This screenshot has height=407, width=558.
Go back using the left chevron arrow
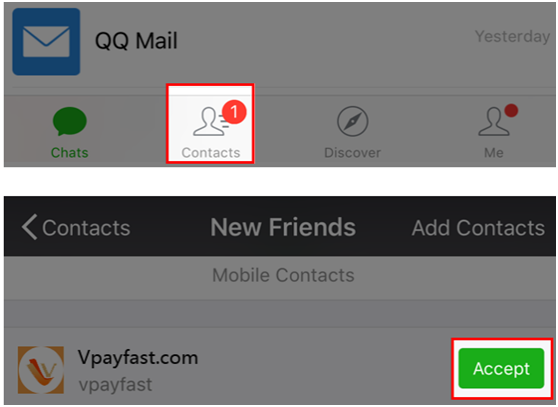pos(29,227)
